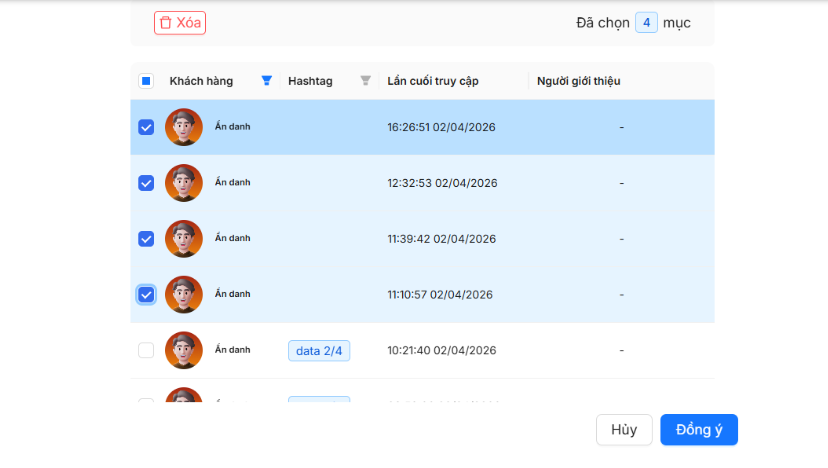This screenshot has width=828, height=468.
Task: Click the data 2/4 hashtag tag
Action: pos(319,351)
